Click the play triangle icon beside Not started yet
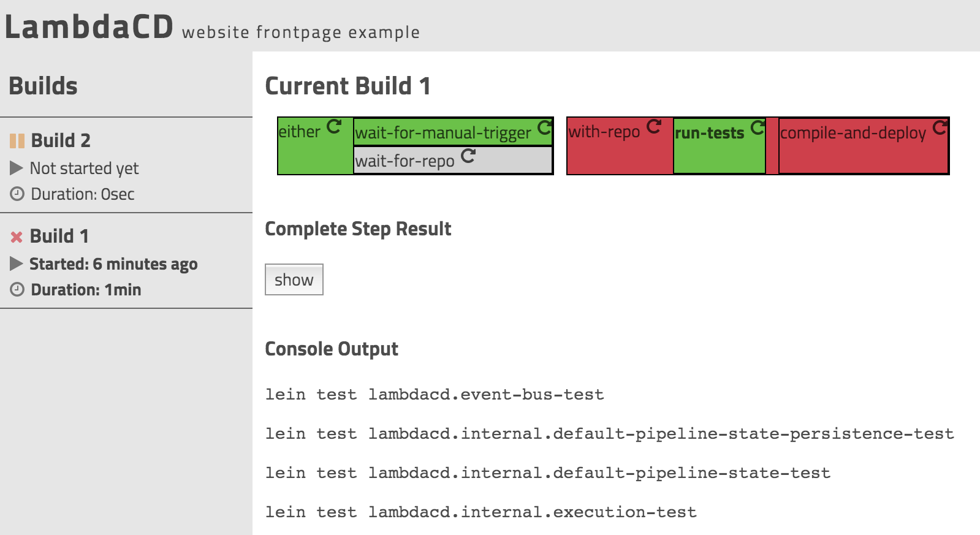The width and height of the screenshot is (980, 535). click(17, 168)
